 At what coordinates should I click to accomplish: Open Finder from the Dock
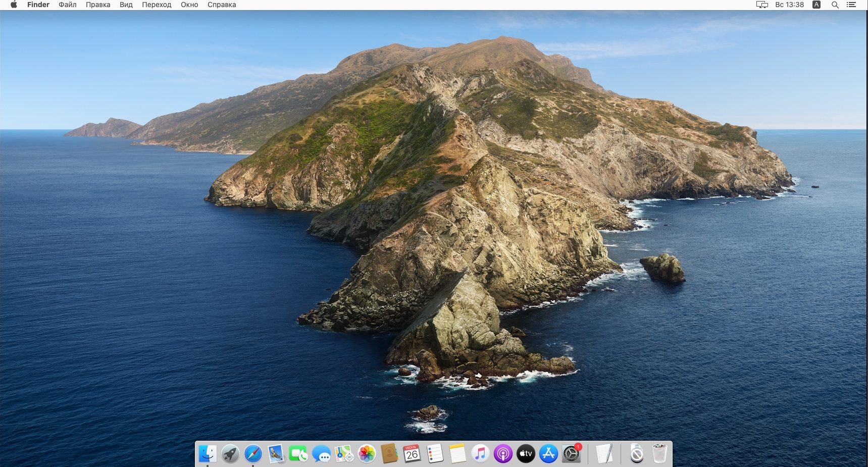[208, 454]
